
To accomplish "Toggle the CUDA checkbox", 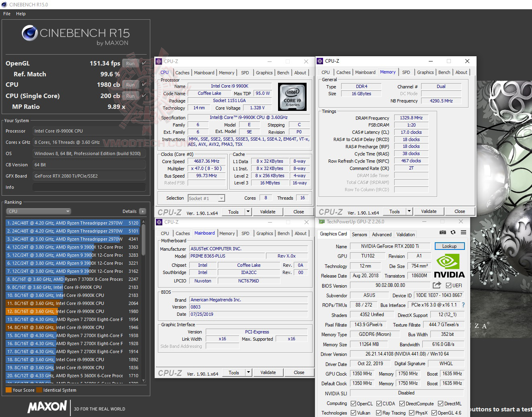I will [x=379, y=404].
